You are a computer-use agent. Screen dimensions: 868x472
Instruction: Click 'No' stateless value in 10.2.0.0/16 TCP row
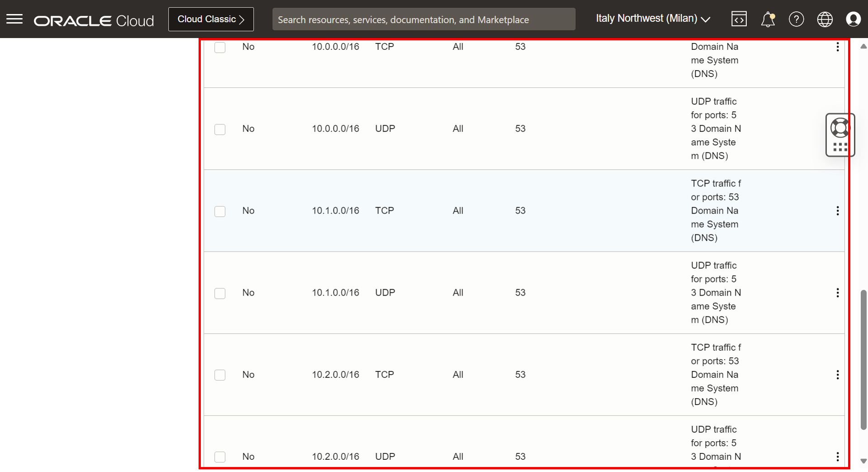coord(248,374)
